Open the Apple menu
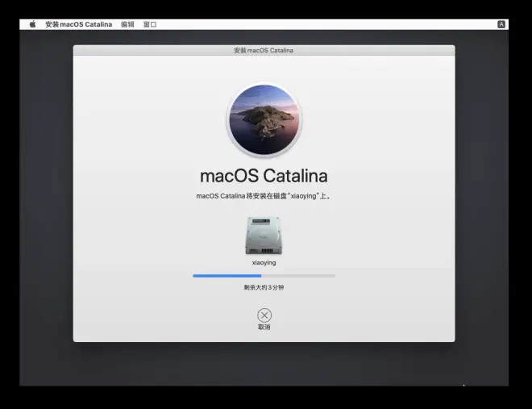The image size is (532, 409). coord(32,24)
